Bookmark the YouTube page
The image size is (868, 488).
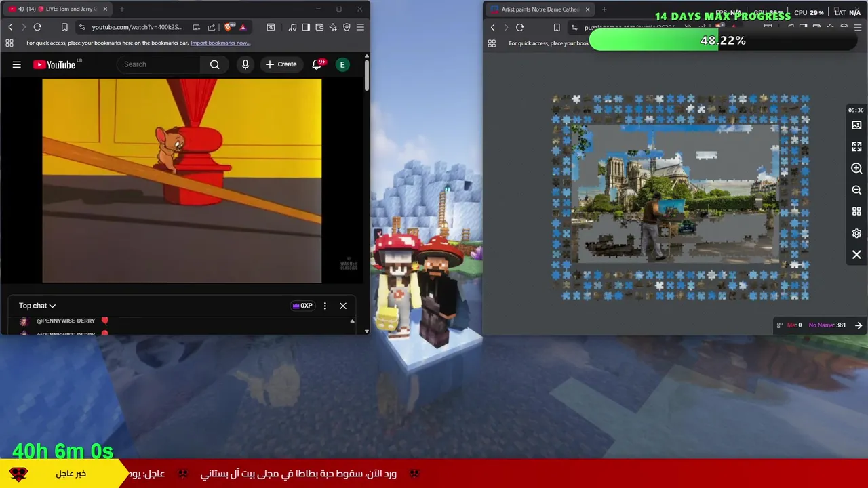(64, 27)
